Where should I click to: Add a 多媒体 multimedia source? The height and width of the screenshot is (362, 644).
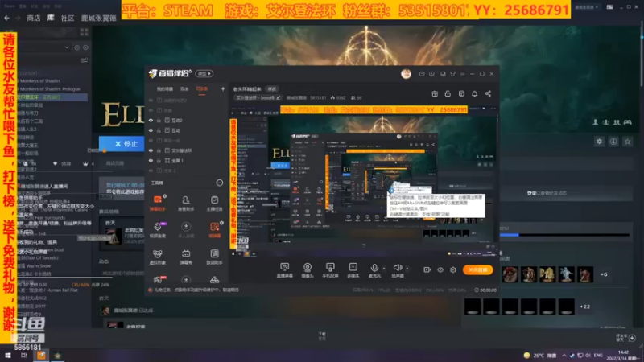coord(353,270)
